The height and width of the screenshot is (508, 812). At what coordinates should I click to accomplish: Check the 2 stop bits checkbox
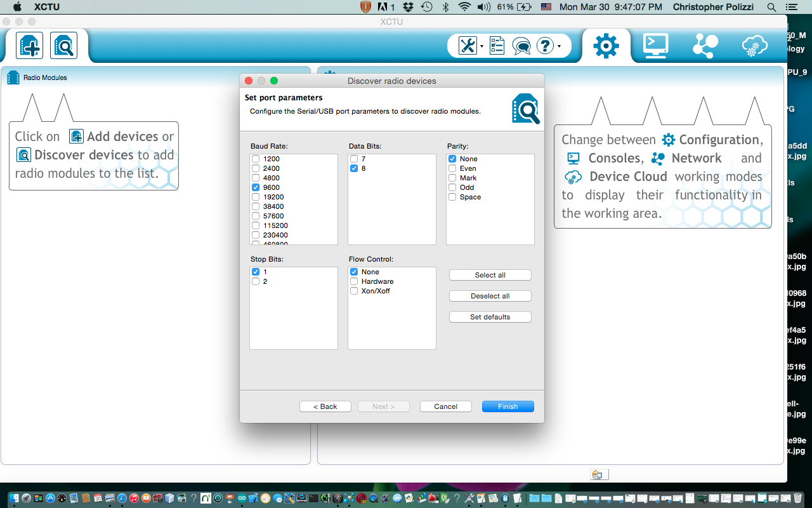click(256, 281)
